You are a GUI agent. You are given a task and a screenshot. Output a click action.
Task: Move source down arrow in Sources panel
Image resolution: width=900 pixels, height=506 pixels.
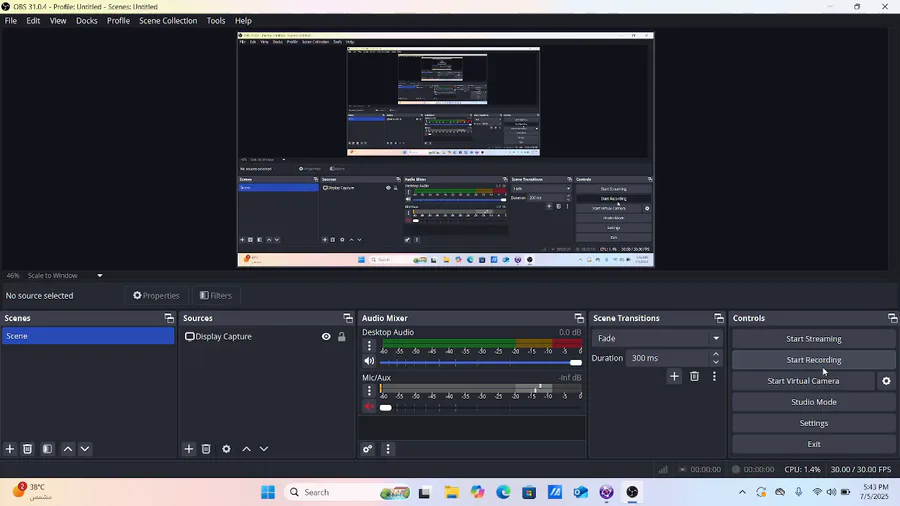pyautogui.click(x=264, y=449)
